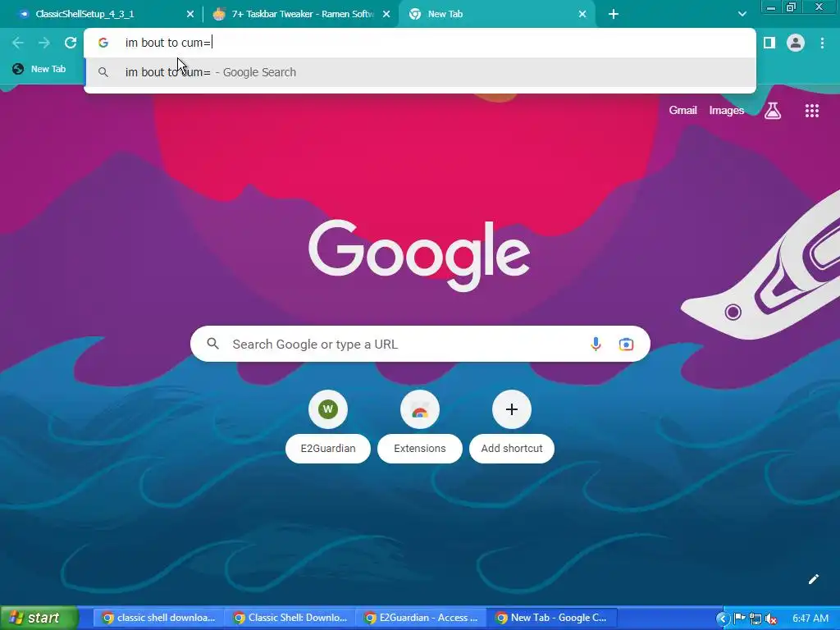This screenshot has width=840, height=630.
Task: Open a new tab with plus button
Action: coord(614,15)
